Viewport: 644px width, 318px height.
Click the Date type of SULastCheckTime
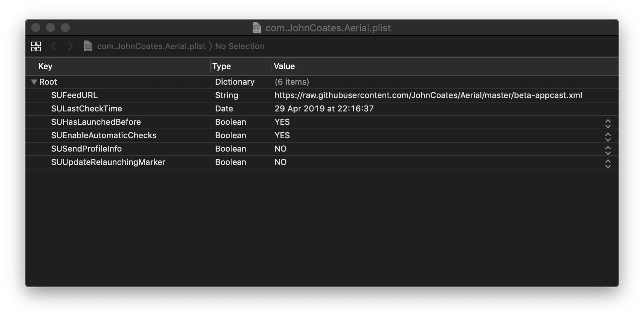(224, 108)
